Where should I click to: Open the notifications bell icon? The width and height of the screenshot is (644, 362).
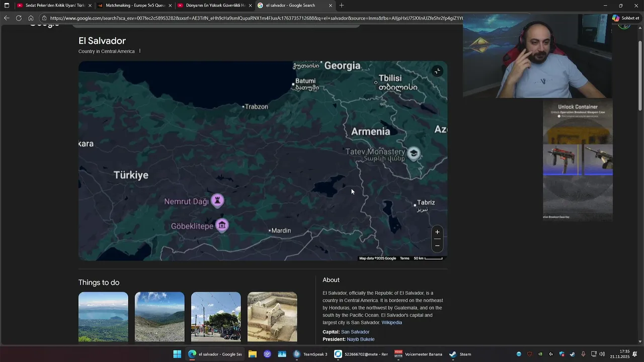coord(635,354)
